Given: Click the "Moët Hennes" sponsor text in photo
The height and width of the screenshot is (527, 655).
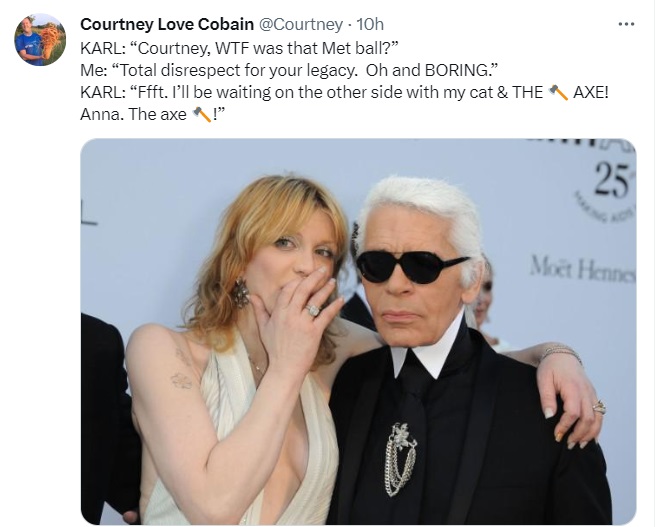Looking at the screenshot, I should coord(583,268).
